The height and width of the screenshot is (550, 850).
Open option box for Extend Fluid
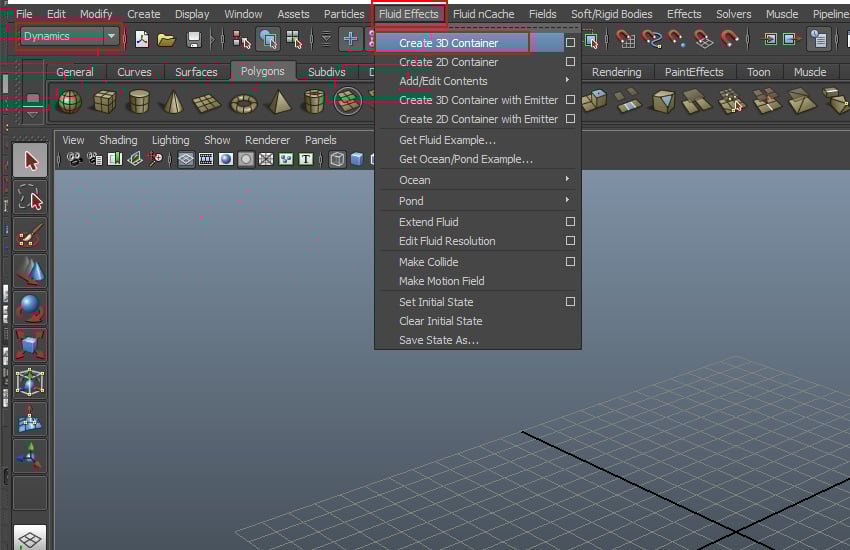[570, 222]
